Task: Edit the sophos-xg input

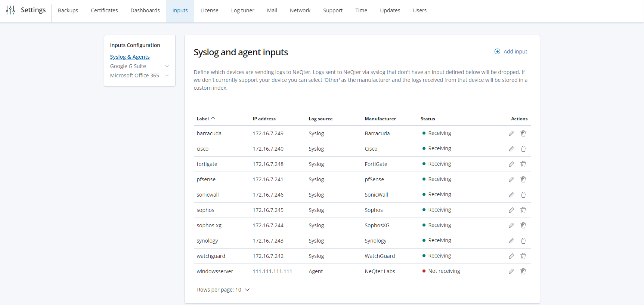Action: pyautogui.click(x=511, y=225)
